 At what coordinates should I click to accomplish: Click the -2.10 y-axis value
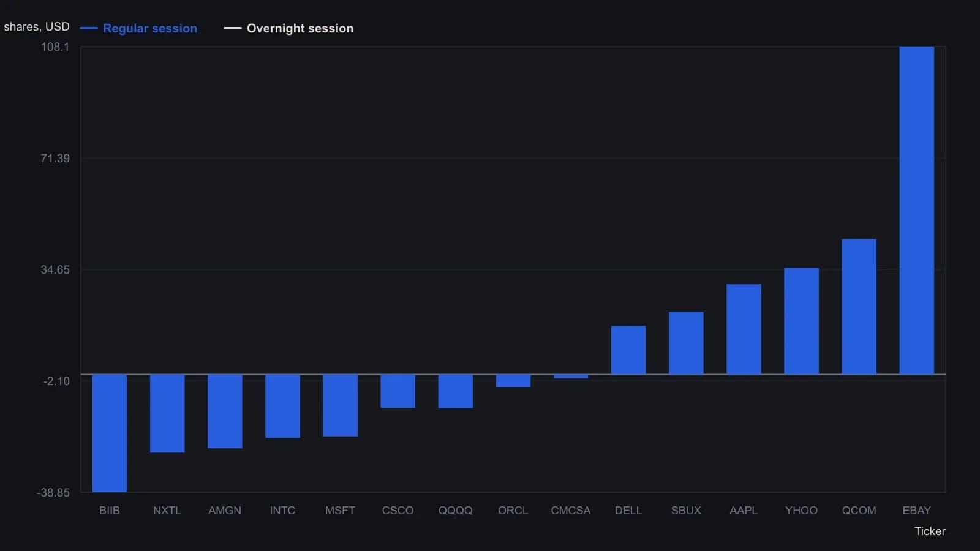[56, 381]
